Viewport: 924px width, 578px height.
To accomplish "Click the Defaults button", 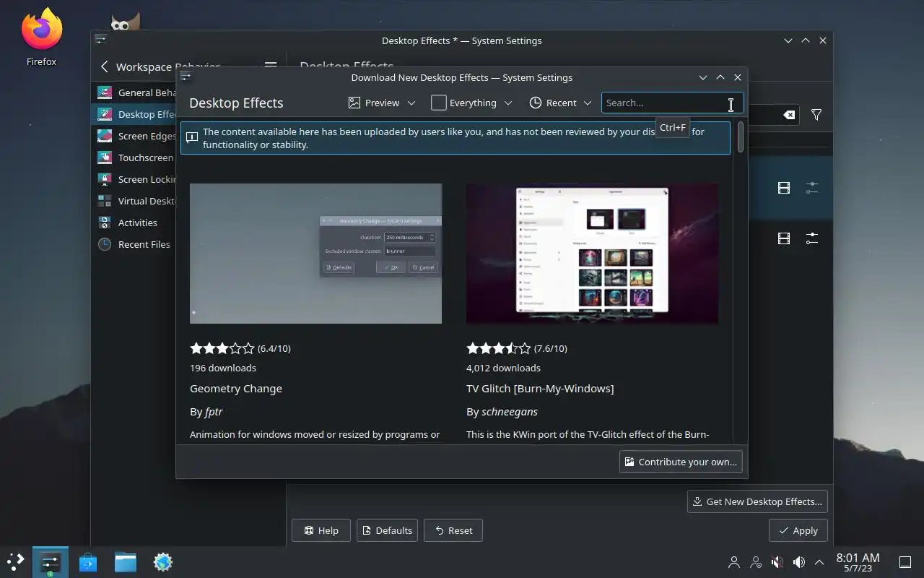I will 387,530.
